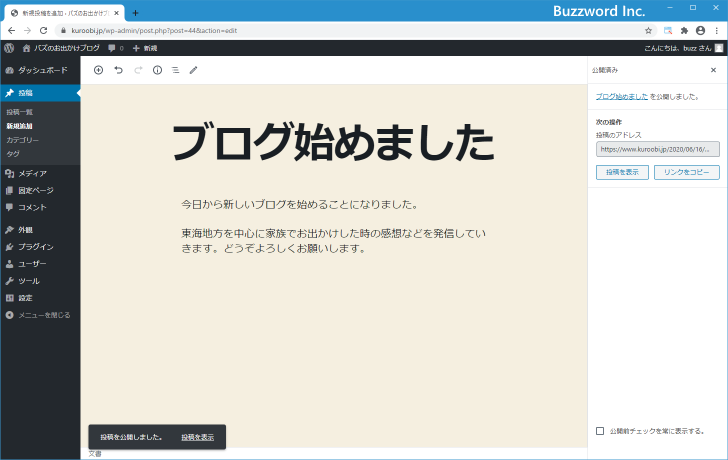The height and width of the screenshot is (460, 728).
Task: Open content structure info icon
Action: pyautogui.click(x=157, y=70)
